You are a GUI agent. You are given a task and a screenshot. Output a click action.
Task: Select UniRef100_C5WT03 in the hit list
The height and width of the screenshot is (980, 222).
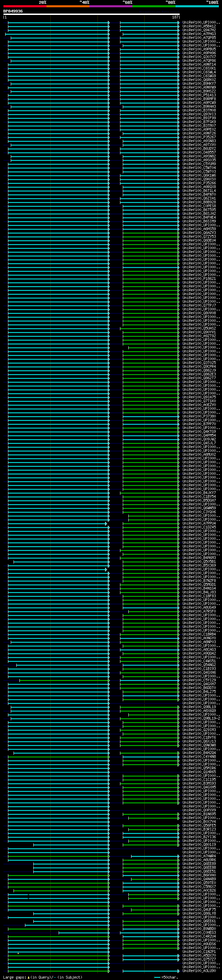pyautogui.click(x=199, y=171)
